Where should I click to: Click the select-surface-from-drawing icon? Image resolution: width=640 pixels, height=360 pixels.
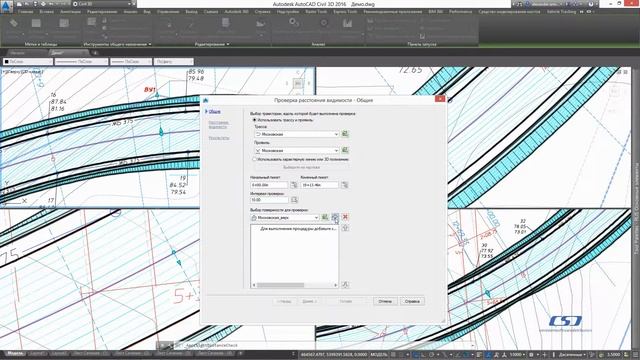pos(325,217)
